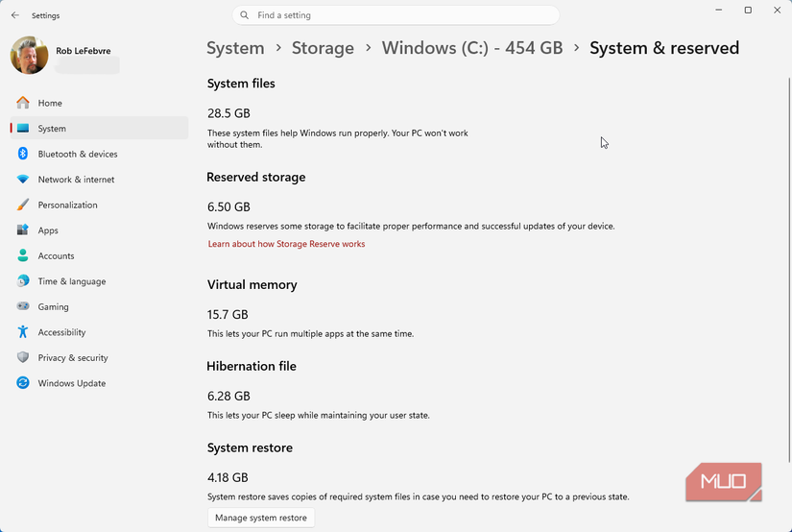
Task: Open Privacy & security shield icon
Action: coord(22,357)
